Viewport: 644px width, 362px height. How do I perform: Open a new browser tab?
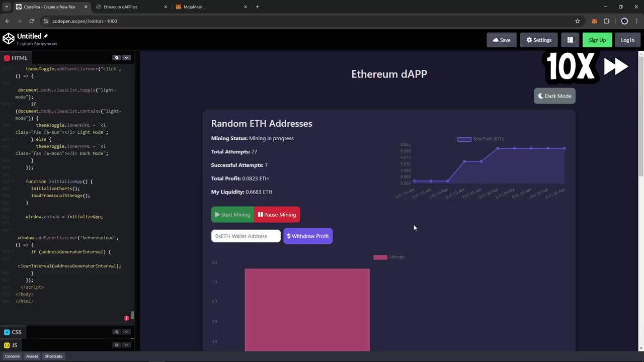coord(258,7)
